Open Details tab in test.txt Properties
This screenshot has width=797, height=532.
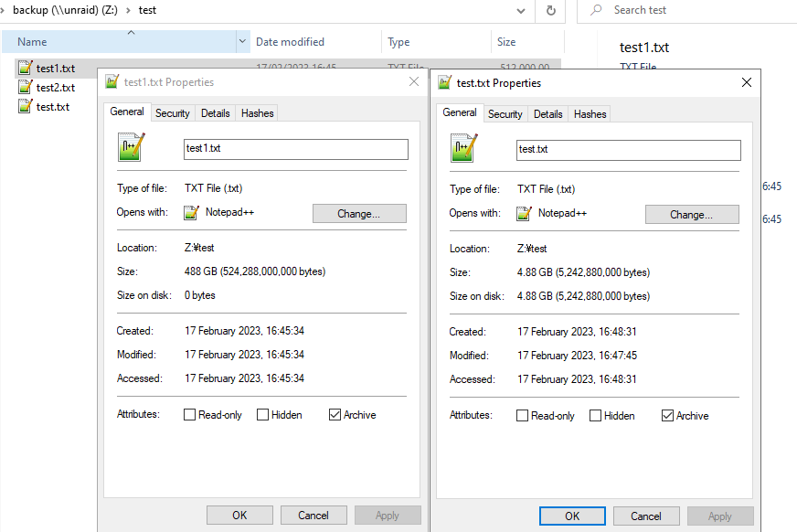click(548, 114)
